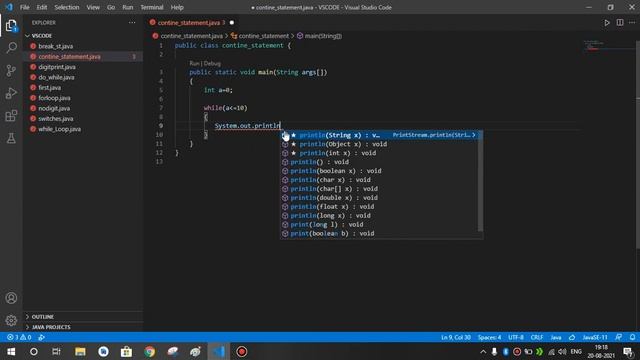The height and width of the screenshot is (360, 640).
Task: Click Ln 9, Col 30 in status bar
Action: click(x=456, y=338)
